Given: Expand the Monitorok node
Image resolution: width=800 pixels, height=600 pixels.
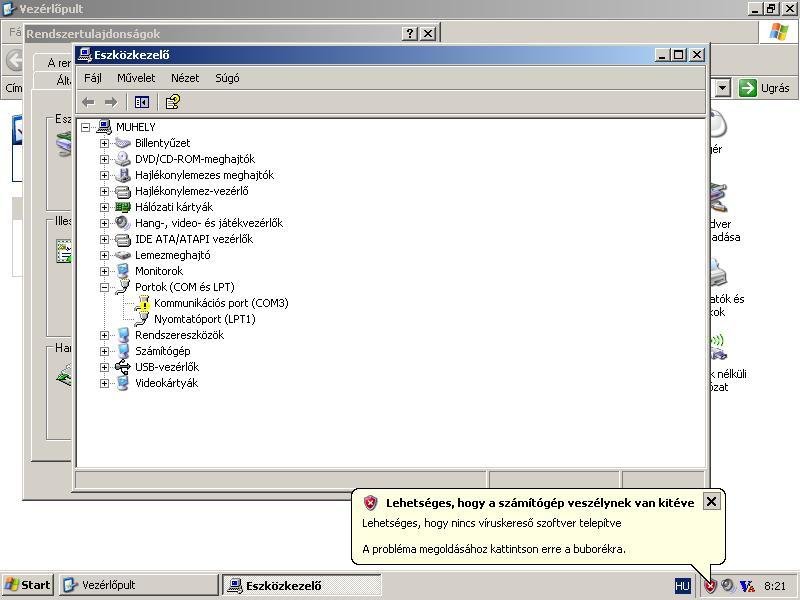Looking at the screenshot, I should (x=104, y=271).
